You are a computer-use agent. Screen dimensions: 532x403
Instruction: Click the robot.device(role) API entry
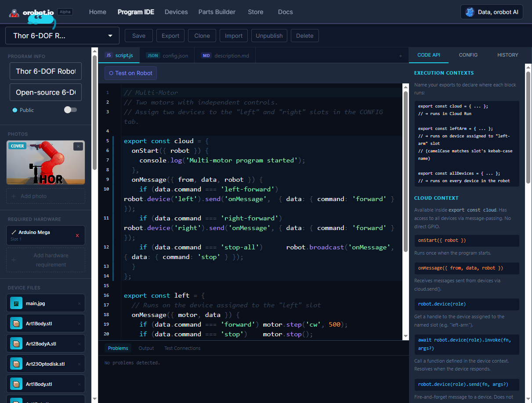467,304
